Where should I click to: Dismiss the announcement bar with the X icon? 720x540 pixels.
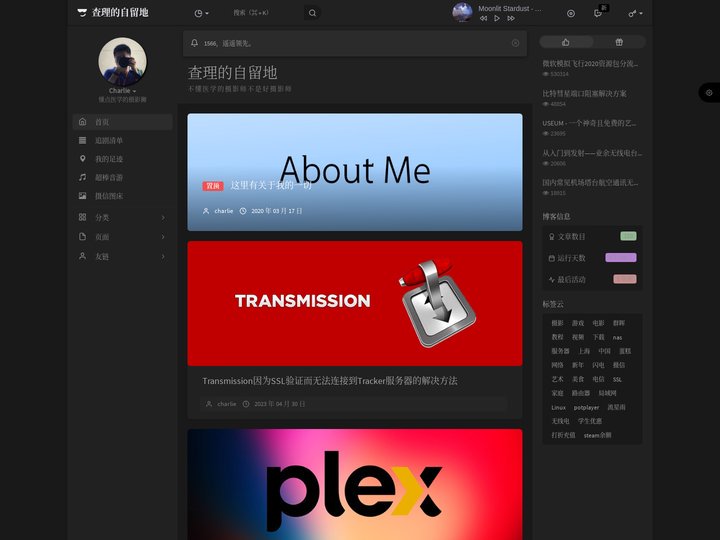click(515, 43)
